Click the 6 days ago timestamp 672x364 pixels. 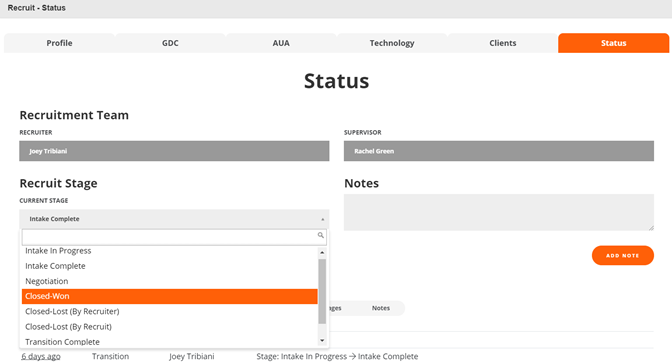click(x=41, y=356)
